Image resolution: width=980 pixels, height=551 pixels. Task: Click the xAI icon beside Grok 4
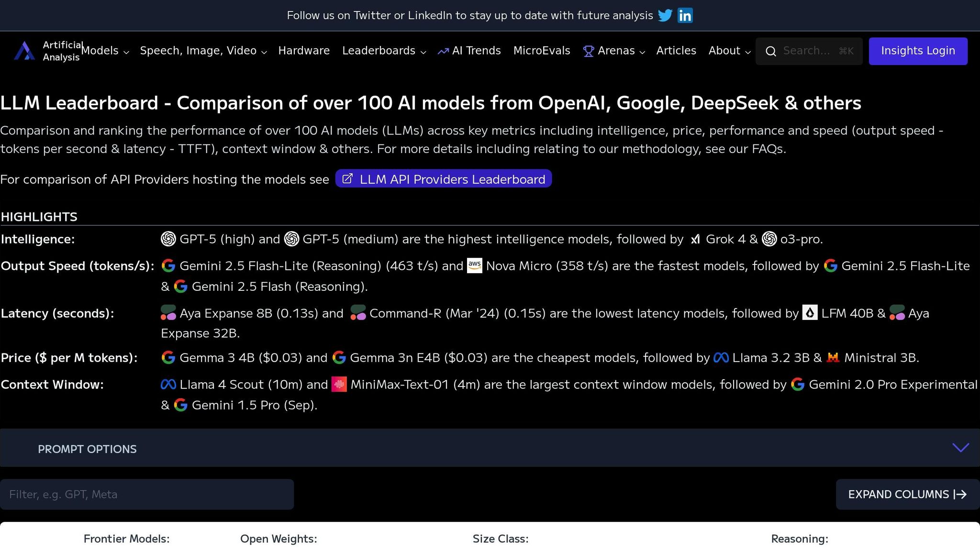pos(695,239)
